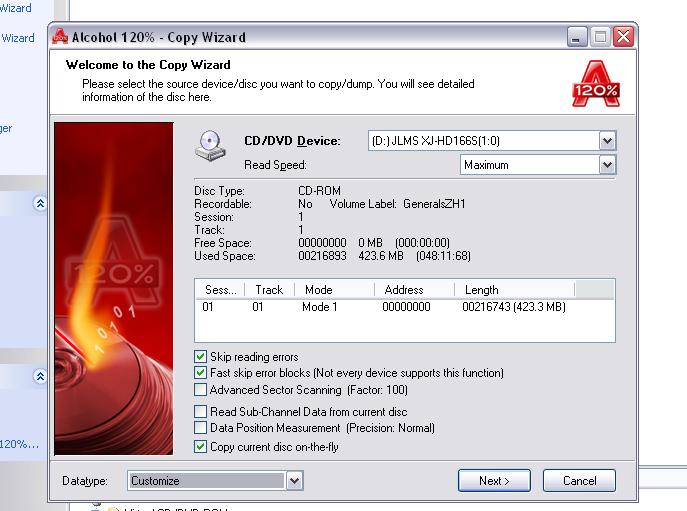Click the Length column header

tap(514, 290)
